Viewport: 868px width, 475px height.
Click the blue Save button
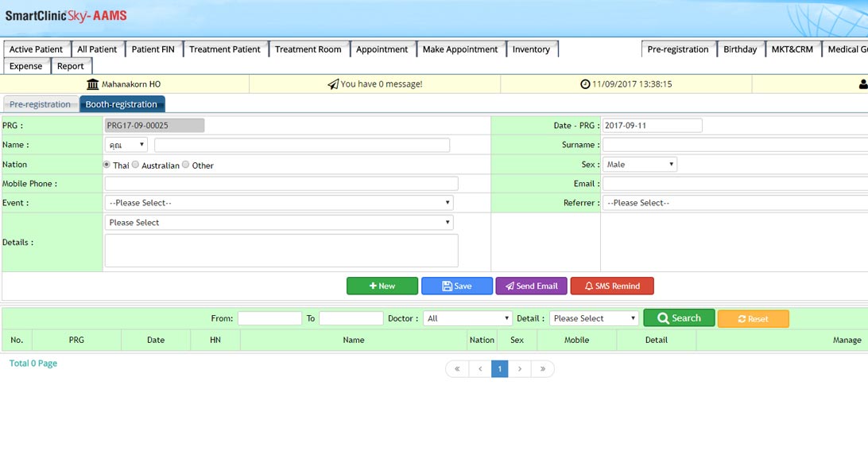click(x=456, y=286)
